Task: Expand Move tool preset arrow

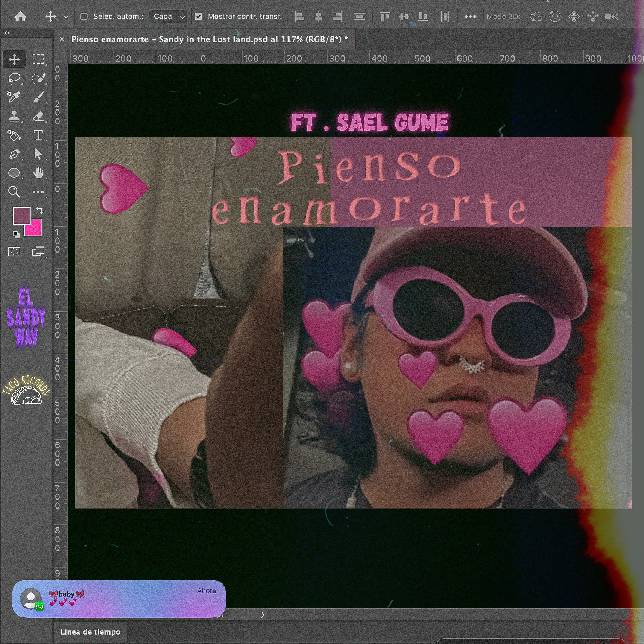Action: [66, 17]
